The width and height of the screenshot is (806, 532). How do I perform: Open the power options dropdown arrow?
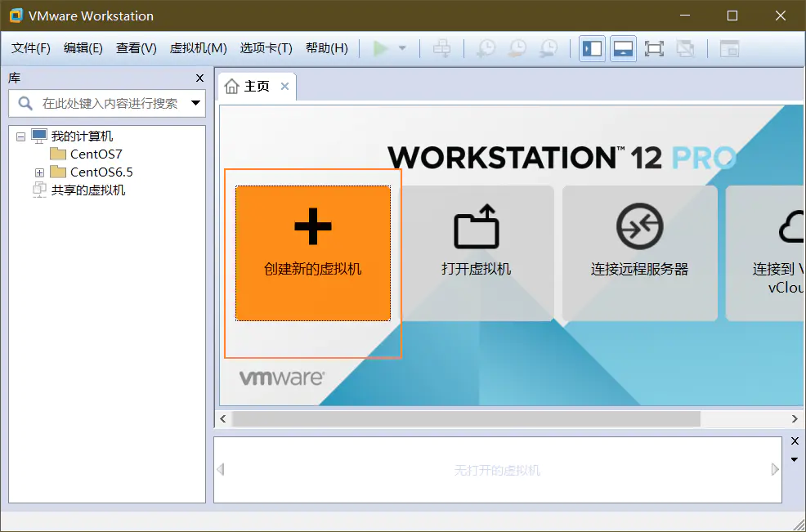[402, 48]
